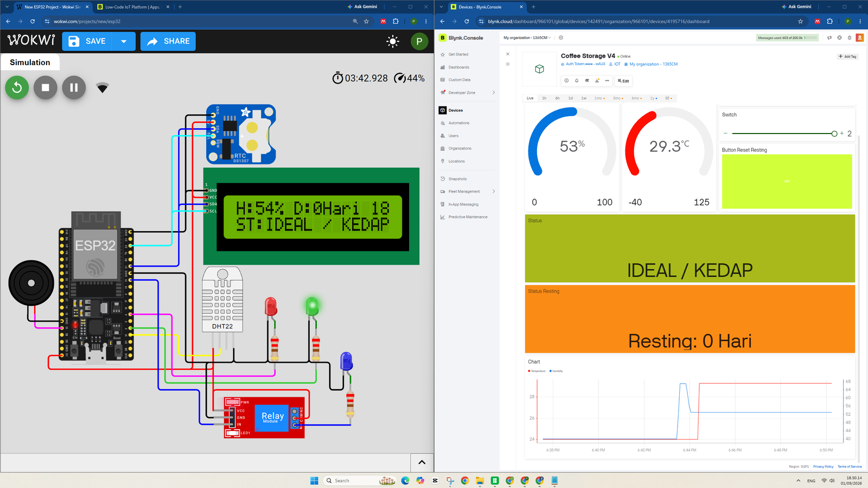Open Snapshots in Blynk sidebar

457,179
